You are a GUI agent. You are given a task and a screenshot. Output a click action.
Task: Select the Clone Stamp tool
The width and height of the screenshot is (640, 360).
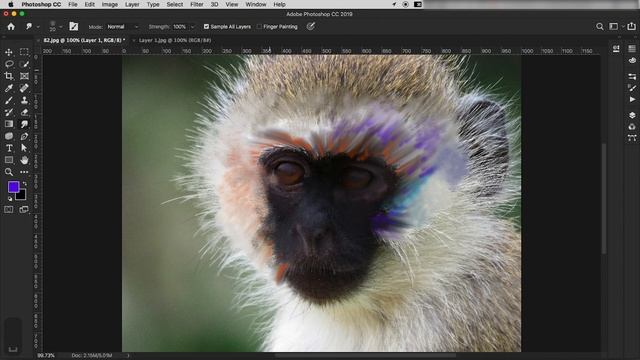coord(24,100)
